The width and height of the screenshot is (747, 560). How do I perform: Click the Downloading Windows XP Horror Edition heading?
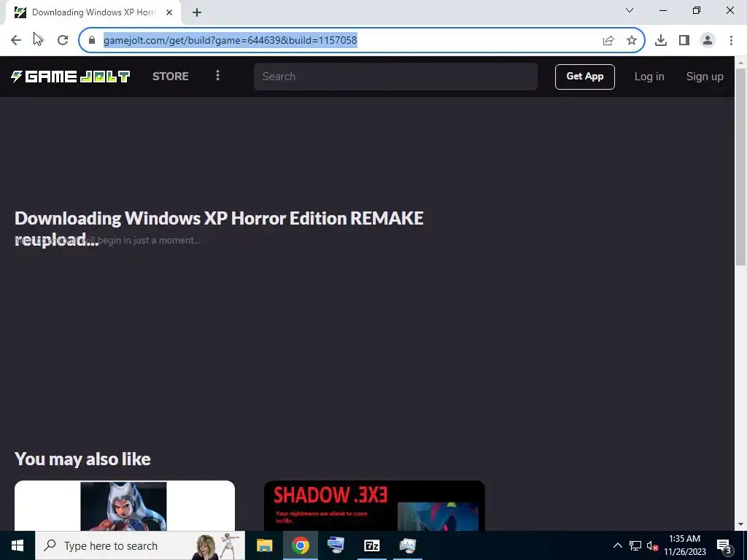click(x=219, y=228)
